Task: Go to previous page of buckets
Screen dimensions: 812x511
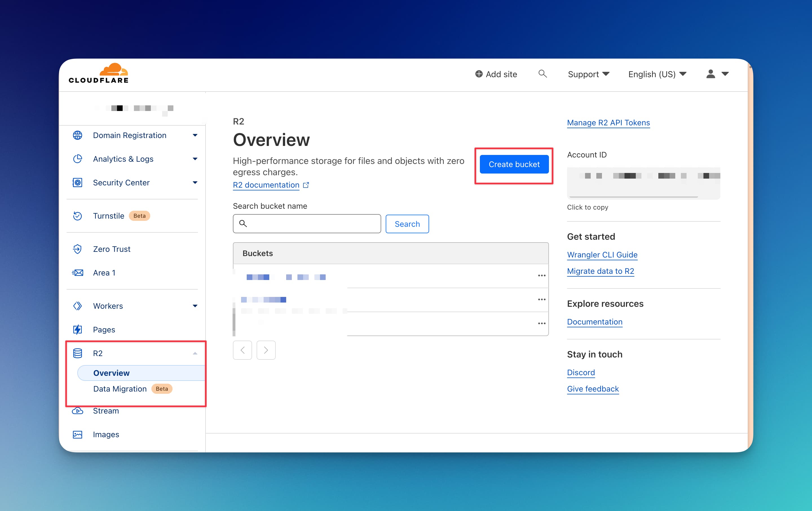Action: tap(242, 350)
